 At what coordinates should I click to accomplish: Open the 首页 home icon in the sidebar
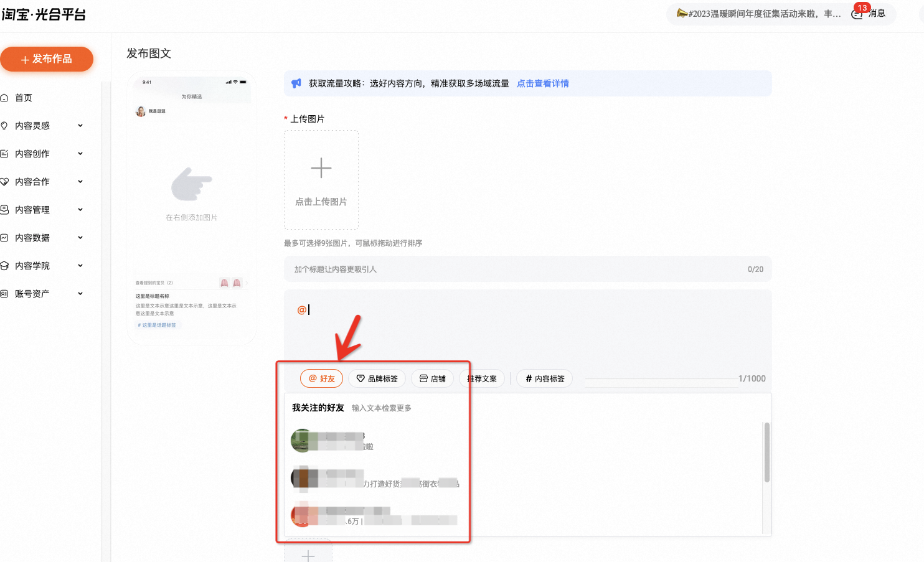4,98
